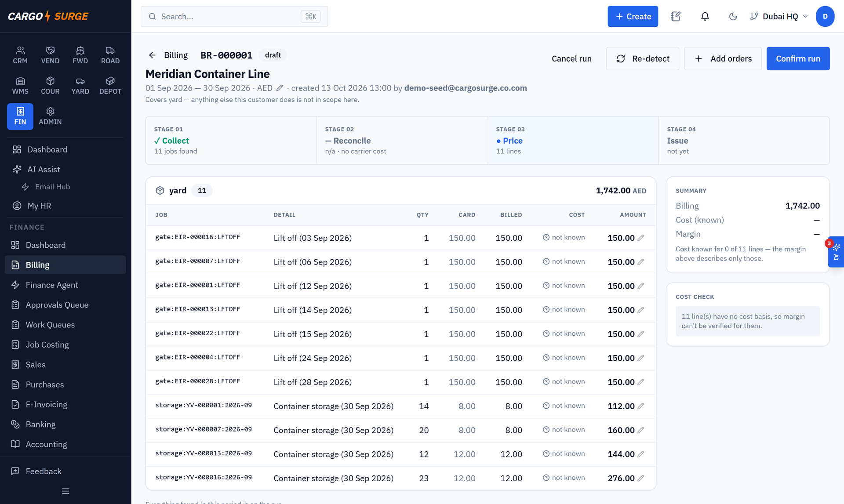Click the Re-detect button
The width and height of the screenshot is (844, 504).
click(x=642, y=58)
